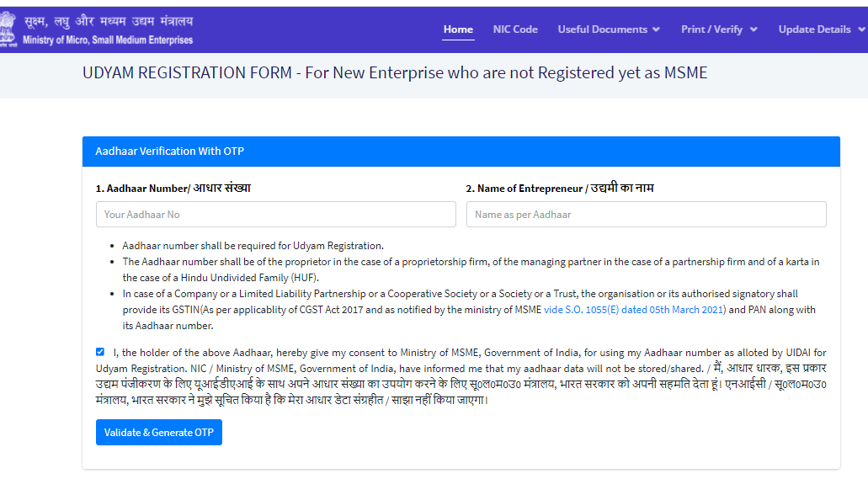Open the NIC Code page
This screenshot has width=868, height=479.
pyautogui.click(x=515, y=29)
